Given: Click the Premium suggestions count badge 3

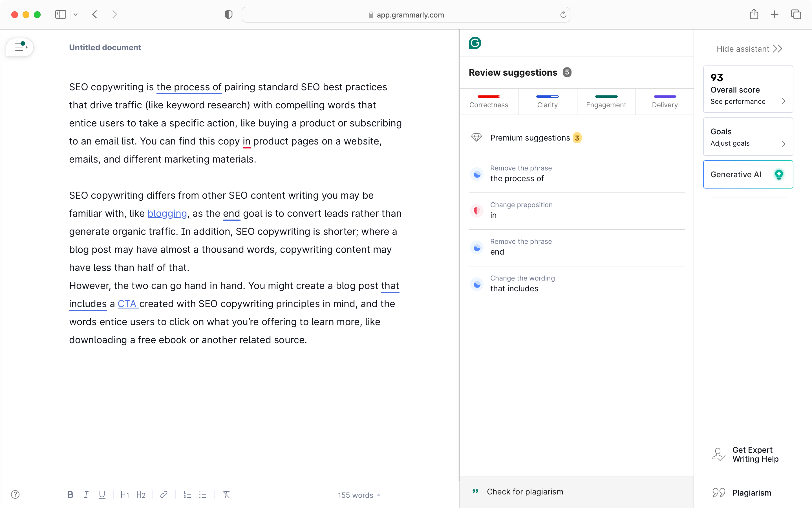Looking at the screenshot, I should (577, 138).
